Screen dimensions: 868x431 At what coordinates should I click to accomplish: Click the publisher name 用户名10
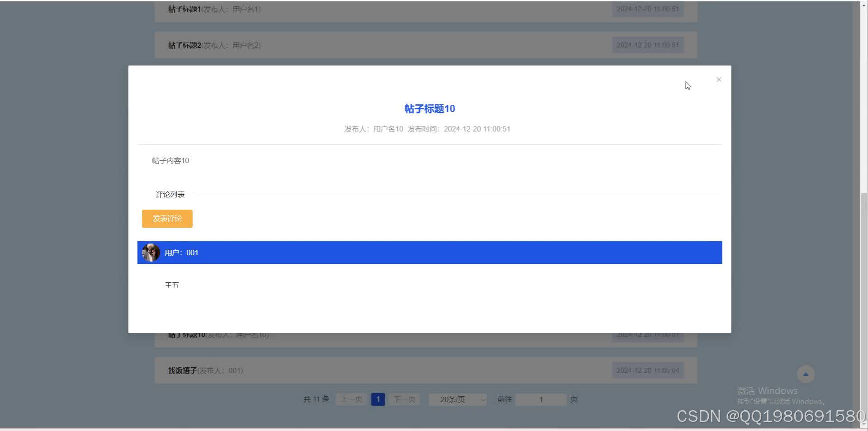tap(387, 129)
